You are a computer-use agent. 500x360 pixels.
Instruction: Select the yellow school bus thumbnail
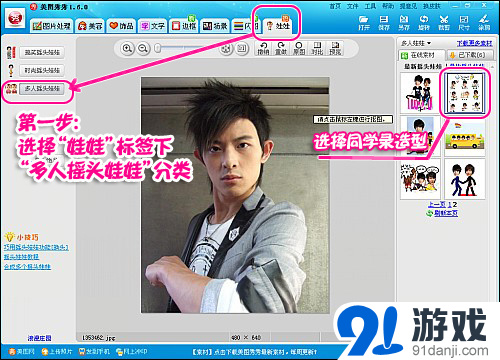tap(465, 136)
